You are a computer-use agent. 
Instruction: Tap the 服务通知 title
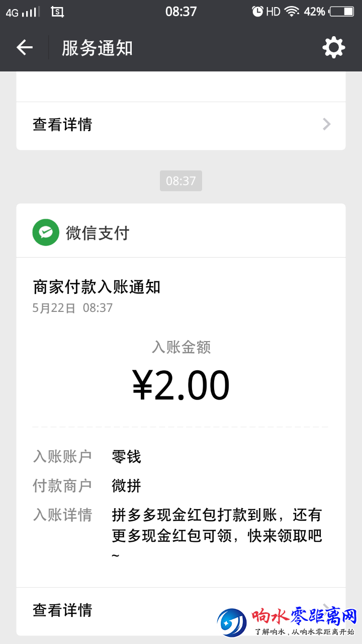point(97,48)
